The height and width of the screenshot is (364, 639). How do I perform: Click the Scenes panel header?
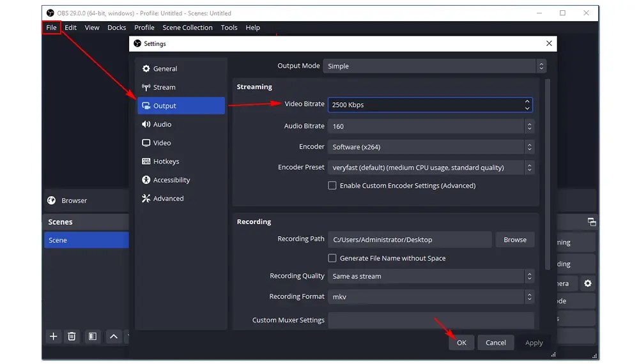point(86,222)
